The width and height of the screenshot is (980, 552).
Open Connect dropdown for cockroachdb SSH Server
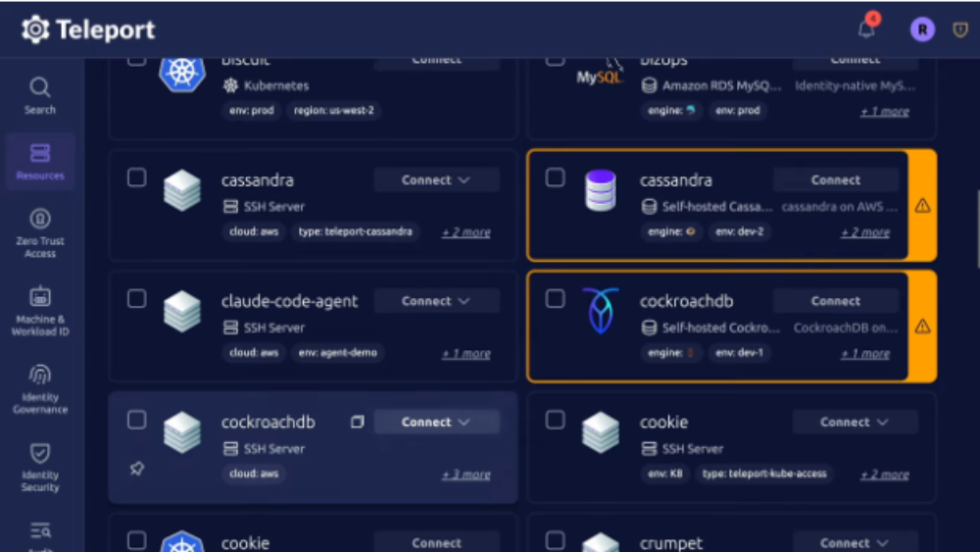[437, 422]
